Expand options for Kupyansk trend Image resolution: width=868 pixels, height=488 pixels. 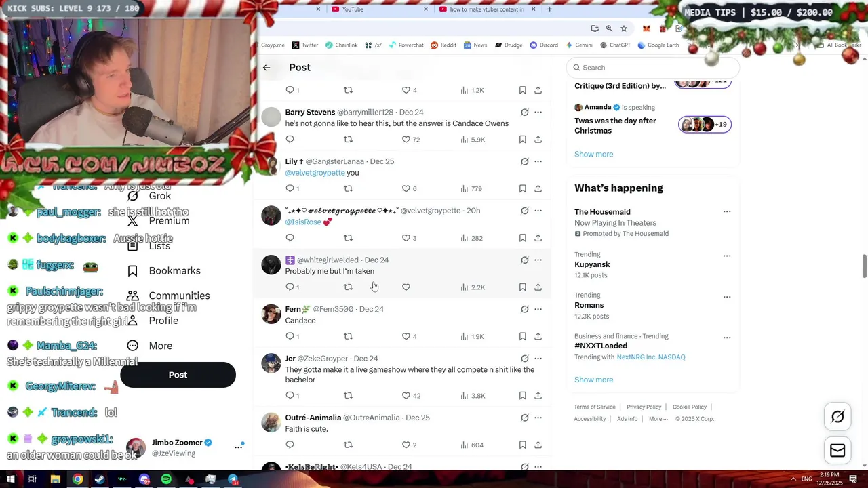[727, 256]
